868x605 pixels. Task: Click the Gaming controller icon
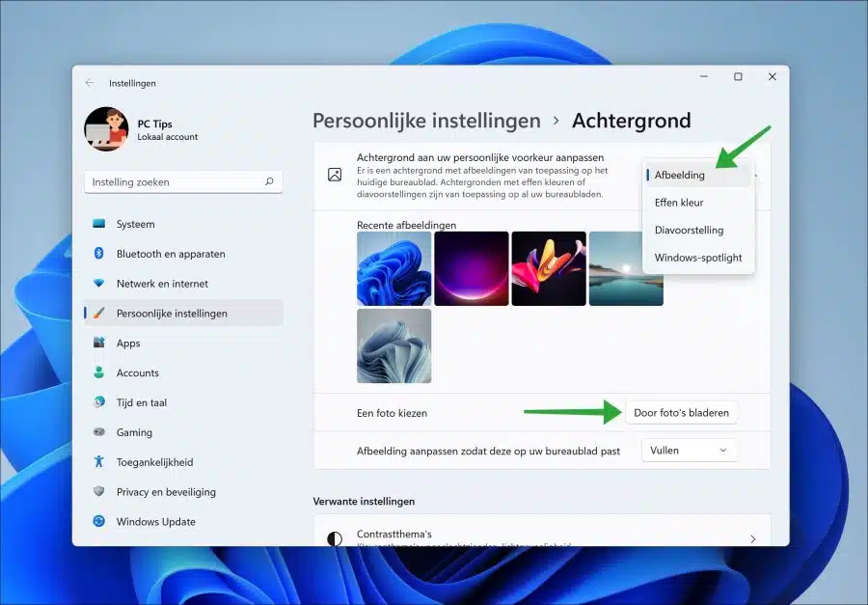pyautogui.click(x=99, y=431)
